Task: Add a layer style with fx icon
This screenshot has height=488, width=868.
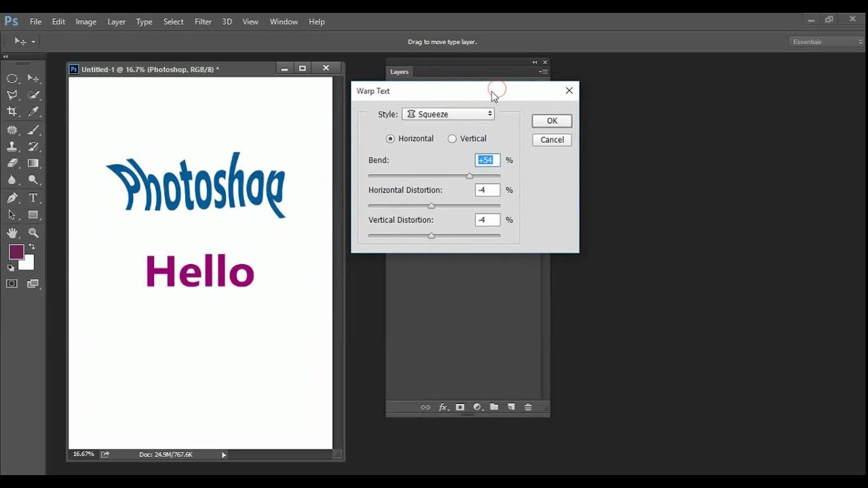Action: (443, 407)
